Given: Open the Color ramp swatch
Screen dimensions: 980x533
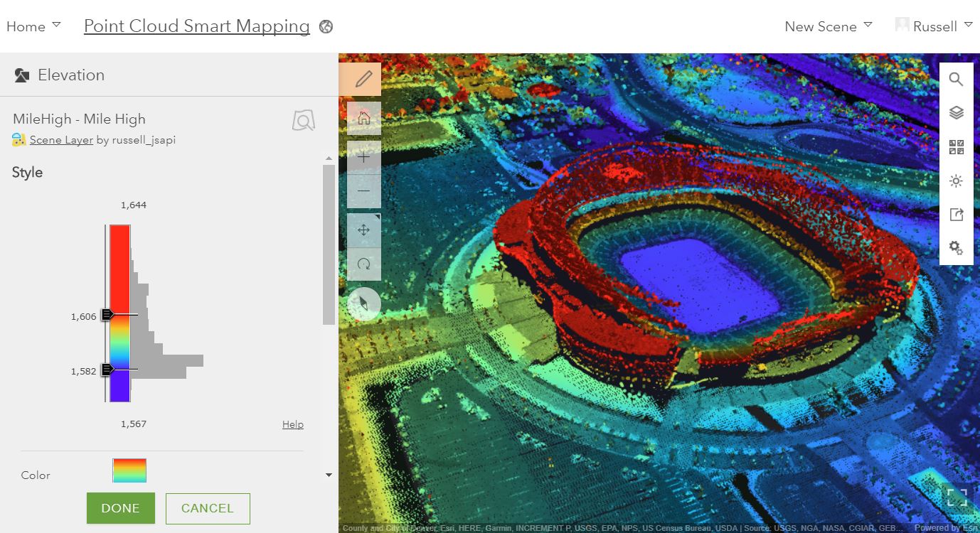Looking at the screenshot, I should tap(129, 470).
